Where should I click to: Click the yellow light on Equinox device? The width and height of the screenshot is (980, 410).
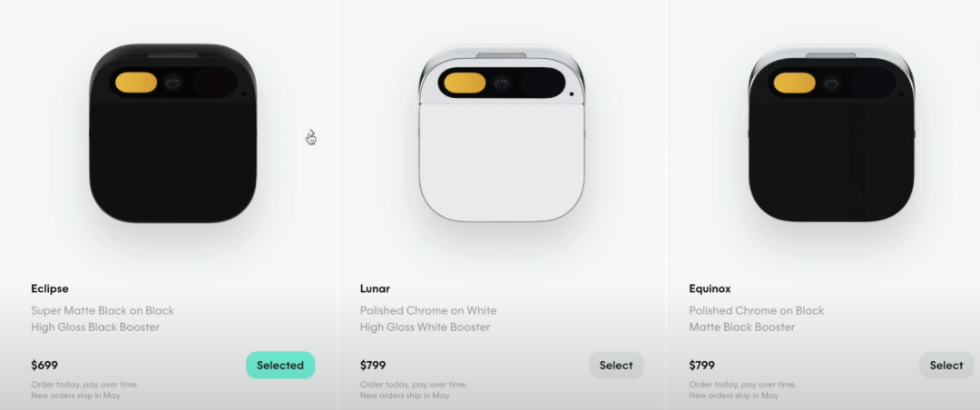tap(794, 83)
